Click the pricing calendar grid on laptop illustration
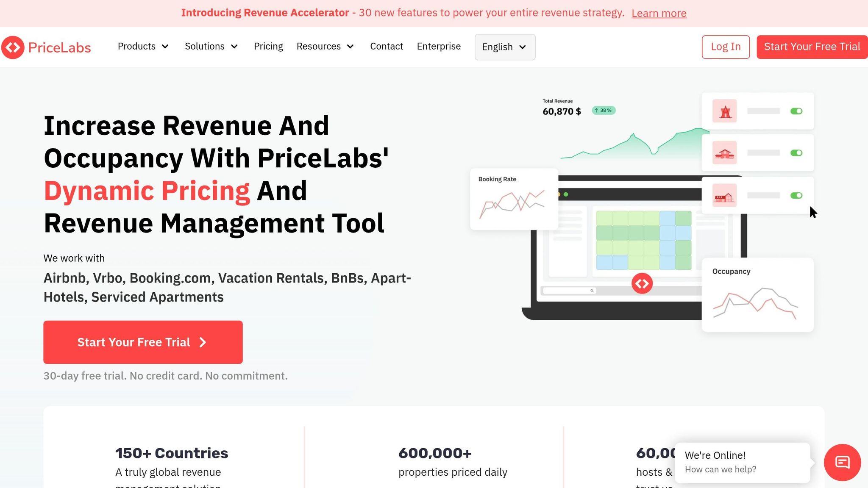The width and height of the screenshot is (868, 488). click(x=644, y=240)
